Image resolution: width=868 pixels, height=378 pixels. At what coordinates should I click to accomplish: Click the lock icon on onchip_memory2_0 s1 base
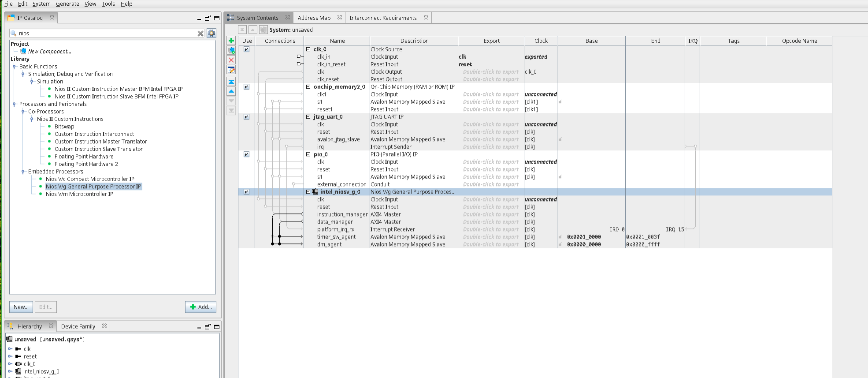[x=560, y=102]
